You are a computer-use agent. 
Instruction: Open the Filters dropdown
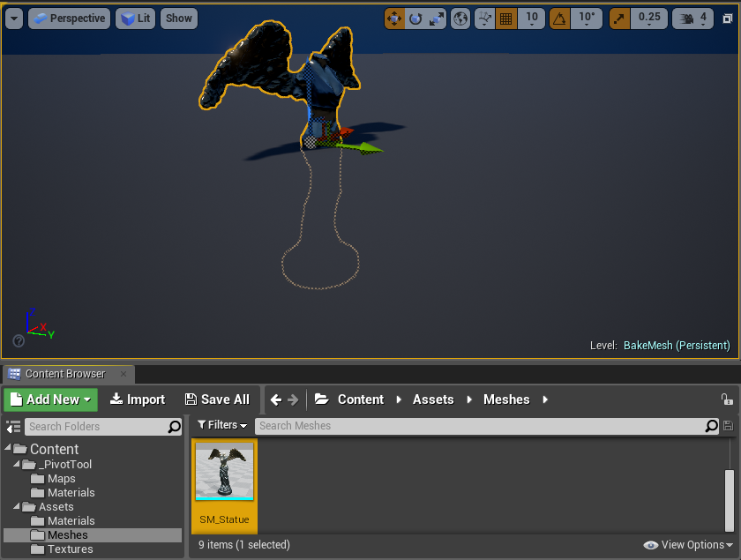pyautogui.click(x=222, y=426)
